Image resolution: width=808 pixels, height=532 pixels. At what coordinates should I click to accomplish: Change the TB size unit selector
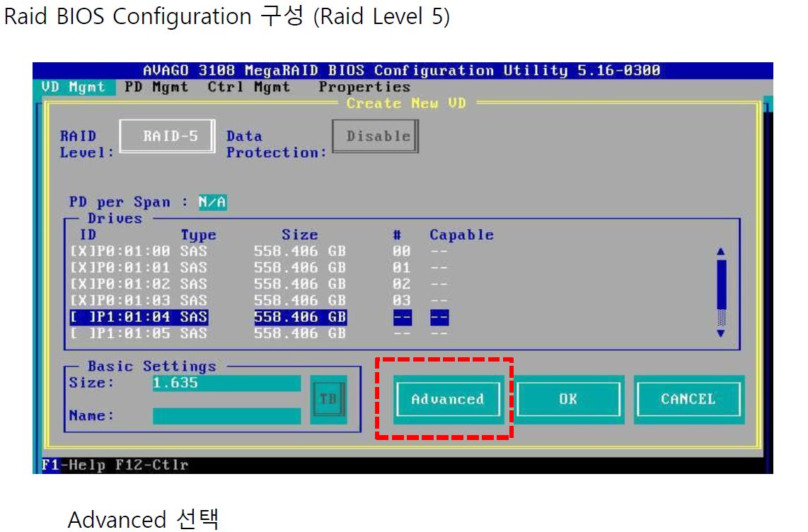pyautogui.click(x=328, y=400)
